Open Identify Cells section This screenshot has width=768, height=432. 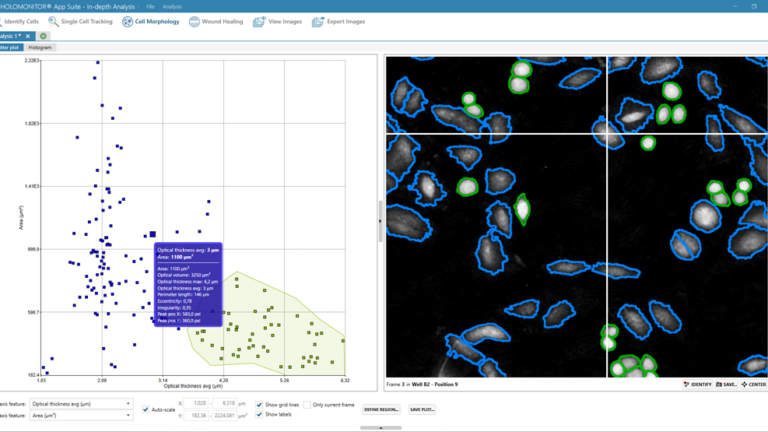(x=20, y=22)
